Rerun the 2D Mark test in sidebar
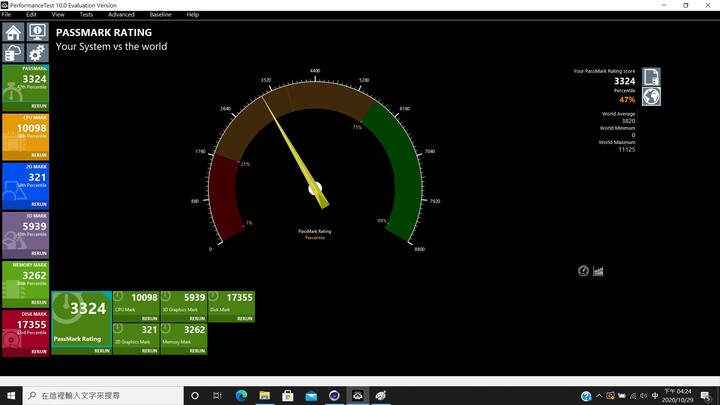Screen dimensions: 720x405 pyautogui.click(x=39, y=204)
